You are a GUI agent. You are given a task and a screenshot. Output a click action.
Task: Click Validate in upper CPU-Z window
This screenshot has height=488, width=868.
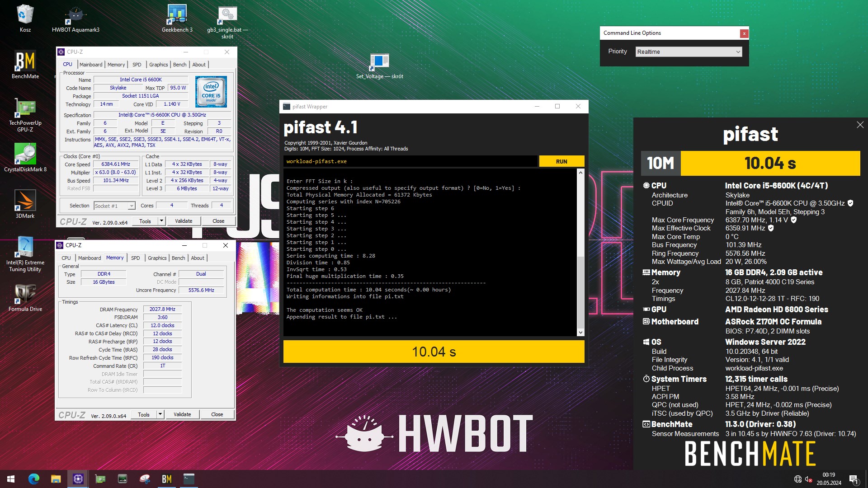pos(184,221)
